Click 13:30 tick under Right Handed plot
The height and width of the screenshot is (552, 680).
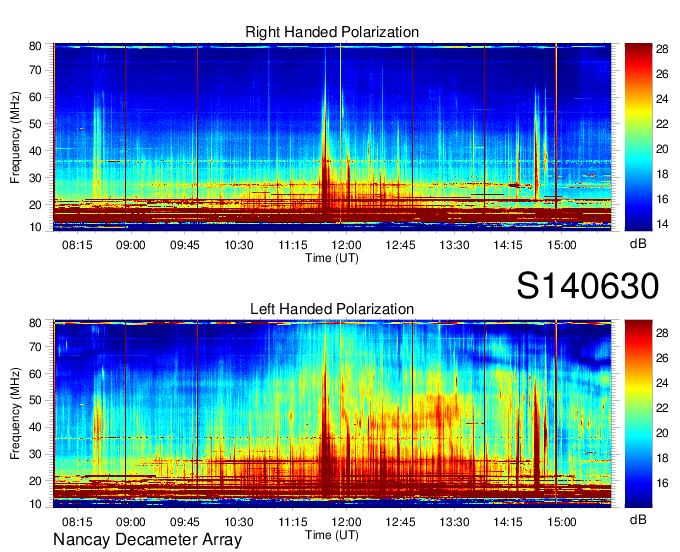click(454, 245)
